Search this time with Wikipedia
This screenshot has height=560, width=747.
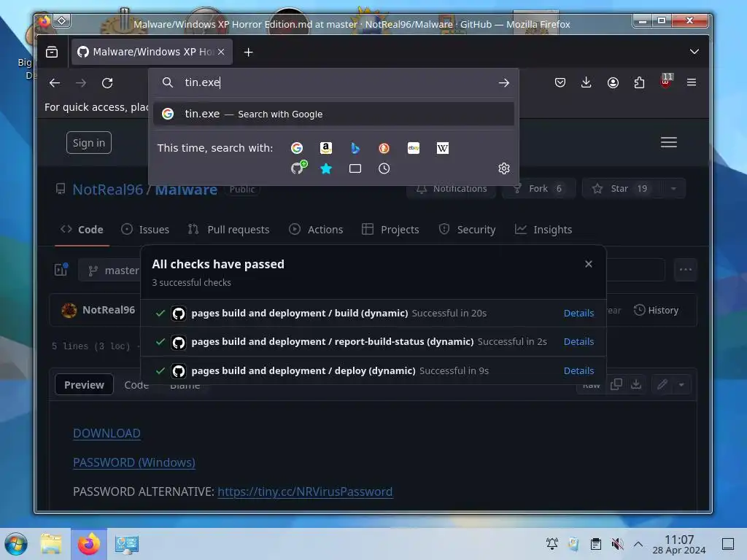coord(443,148)
